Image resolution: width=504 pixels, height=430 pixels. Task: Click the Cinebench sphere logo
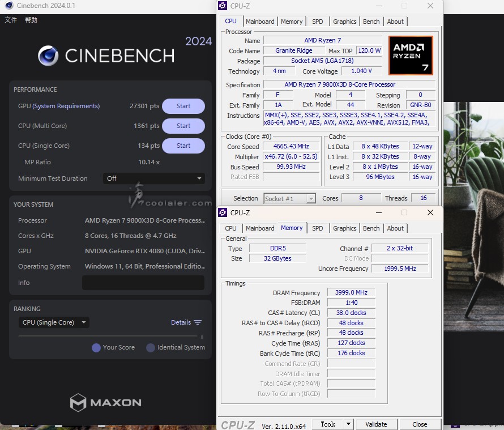[x=48, y=56]
